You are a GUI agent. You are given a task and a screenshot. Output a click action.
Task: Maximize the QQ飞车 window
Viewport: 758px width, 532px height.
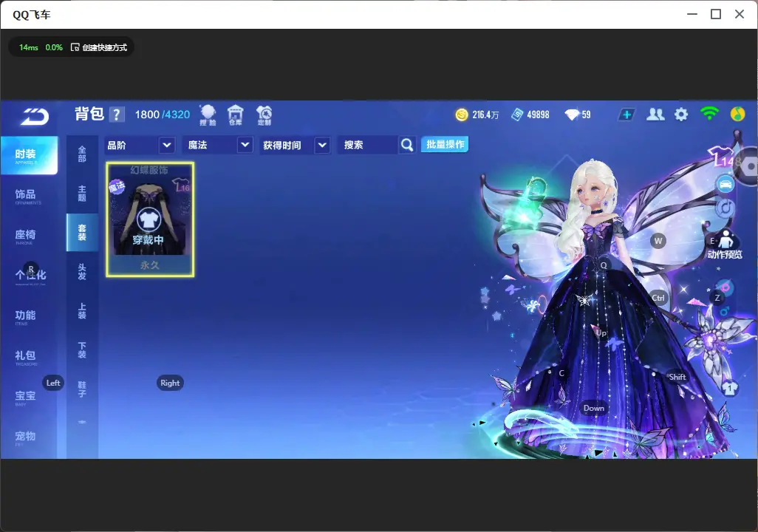pos(716,14)
